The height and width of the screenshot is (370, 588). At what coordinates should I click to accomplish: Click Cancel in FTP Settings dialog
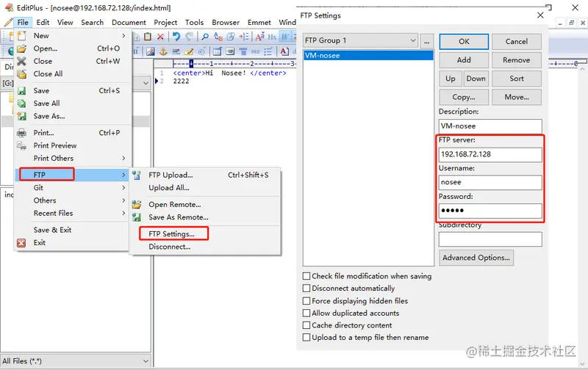(517, 42)
